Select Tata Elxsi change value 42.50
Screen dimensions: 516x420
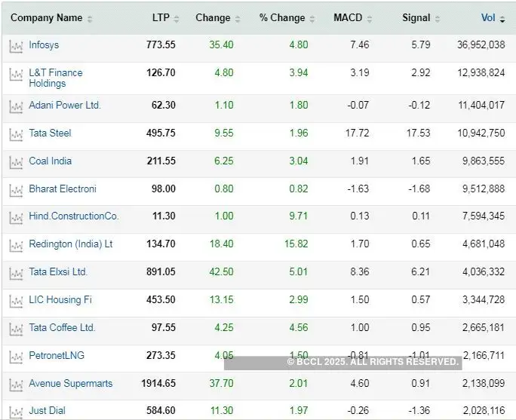222,272
